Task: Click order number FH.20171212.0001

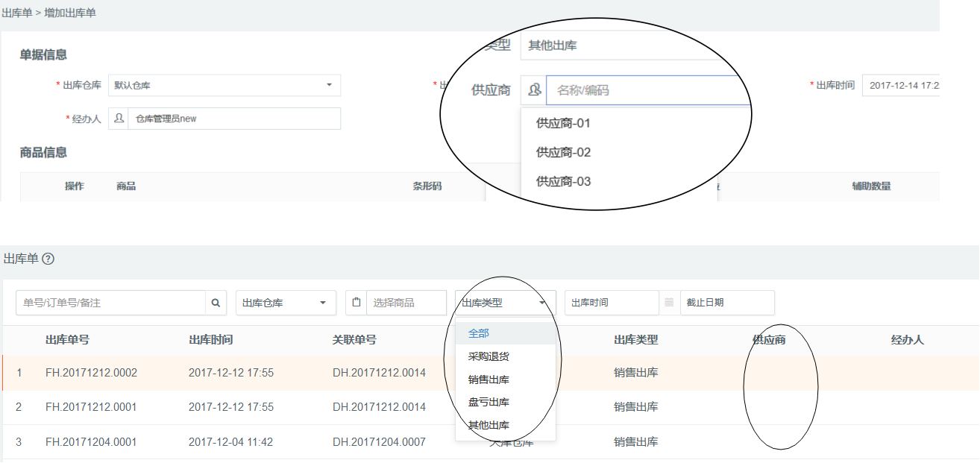Action: [91, 407]
